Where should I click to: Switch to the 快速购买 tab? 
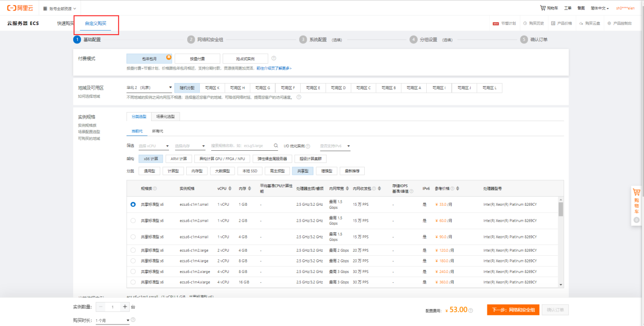[x=66, y=23]
